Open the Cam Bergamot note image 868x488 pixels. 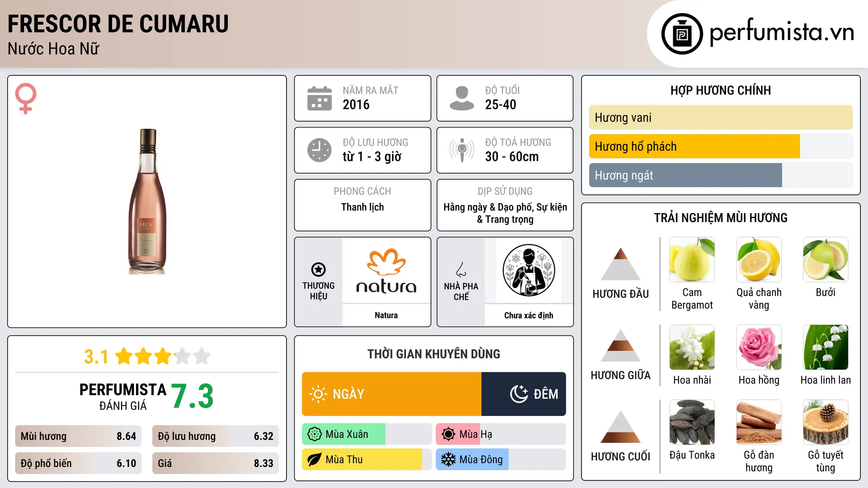(692, 260)
